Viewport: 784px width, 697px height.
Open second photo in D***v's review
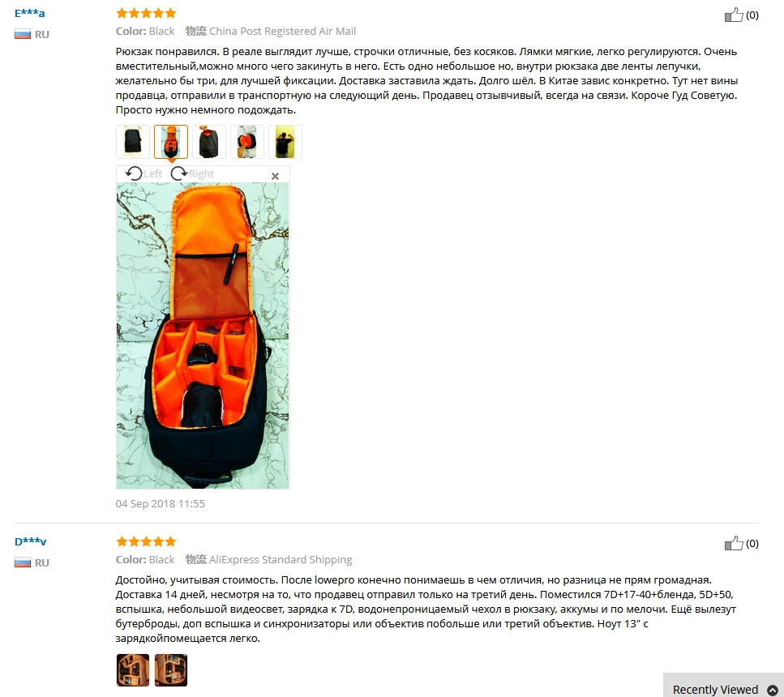[x=171, y=670]
